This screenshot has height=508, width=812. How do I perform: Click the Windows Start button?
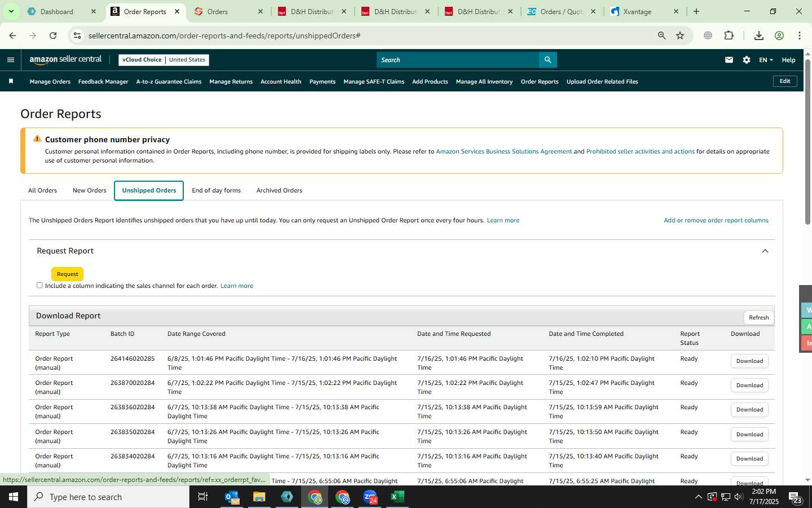point(14,497)
